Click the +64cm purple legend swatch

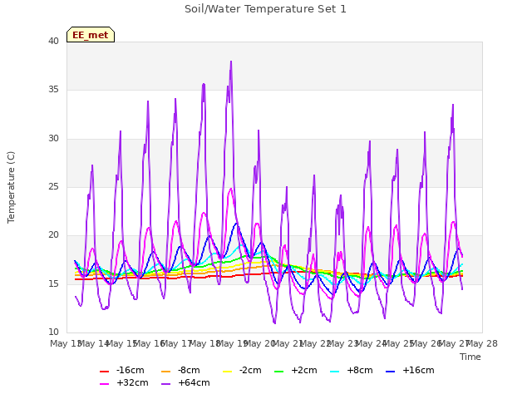click(165, 384)
